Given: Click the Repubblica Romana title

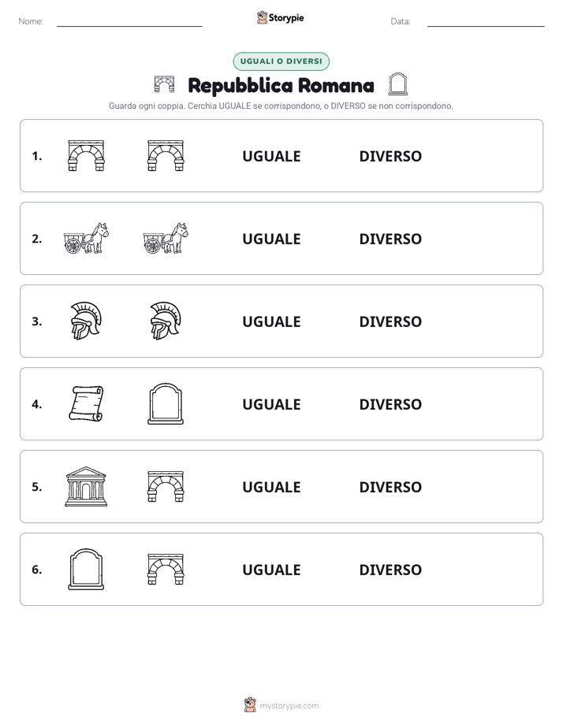Looking at the screenshot, I should pyautogui.click(x=281, y=85).
